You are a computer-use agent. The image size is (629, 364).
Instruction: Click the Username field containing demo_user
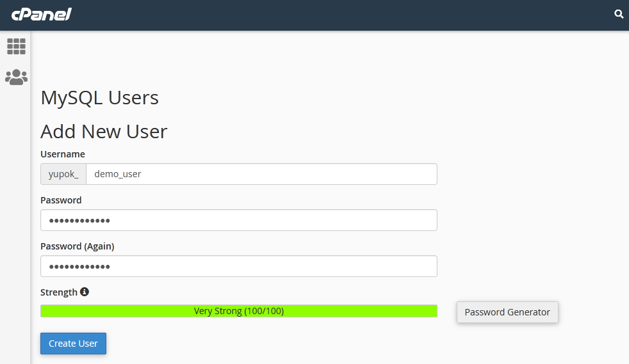(261, 174)
